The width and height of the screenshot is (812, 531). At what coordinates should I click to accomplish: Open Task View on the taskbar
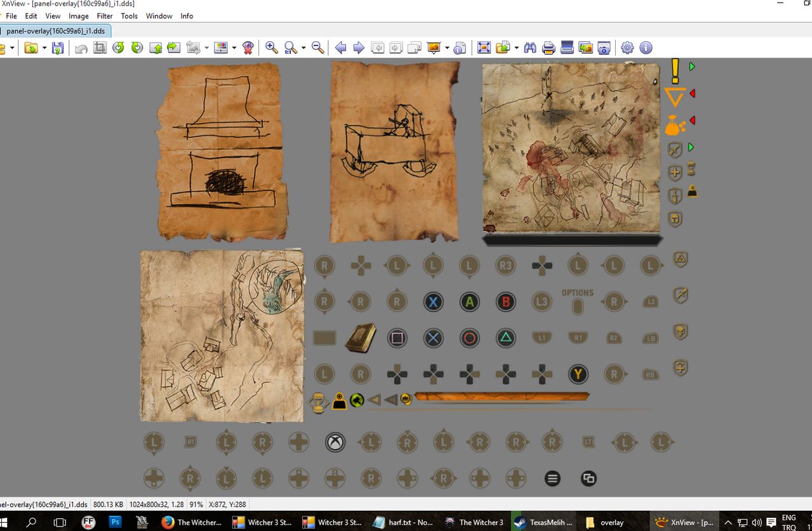point(60,522)
